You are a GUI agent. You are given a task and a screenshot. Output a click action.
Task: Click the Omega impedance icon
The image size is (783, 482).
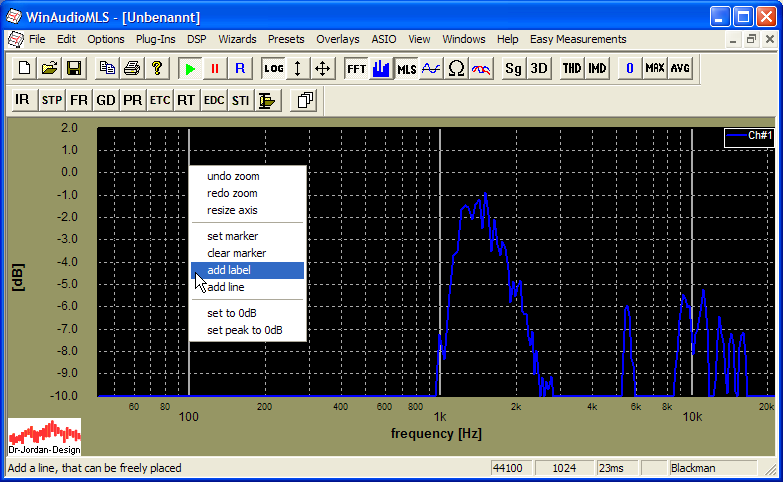tap(456, 68)
